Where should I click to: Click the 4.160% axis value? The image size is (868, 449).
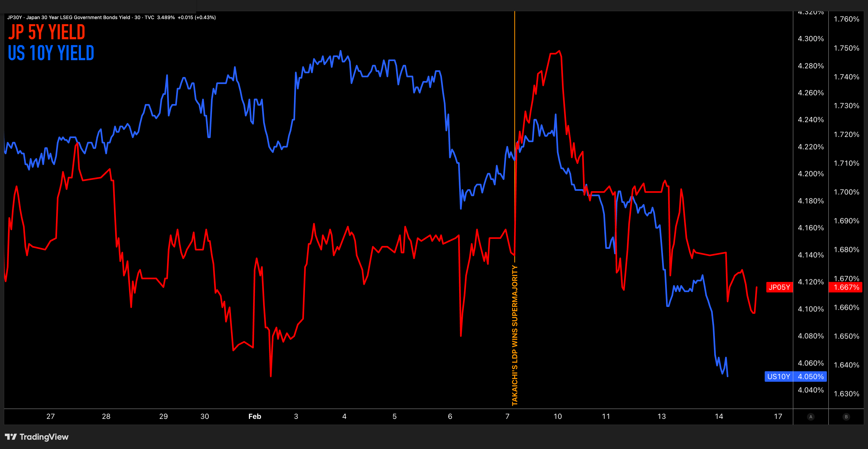point(811,228)
